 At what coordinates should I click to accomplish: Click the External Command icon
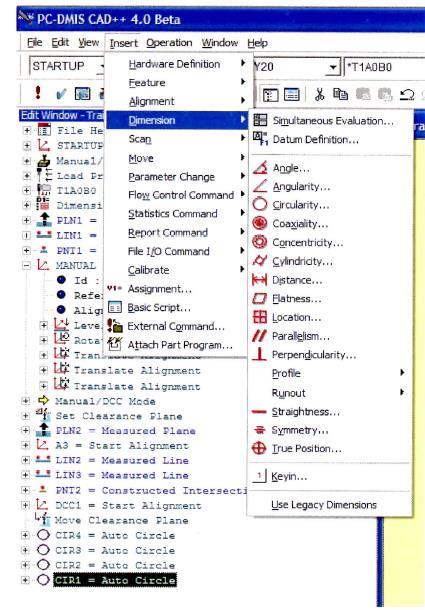pyautogui.click(x=115, y=326)
